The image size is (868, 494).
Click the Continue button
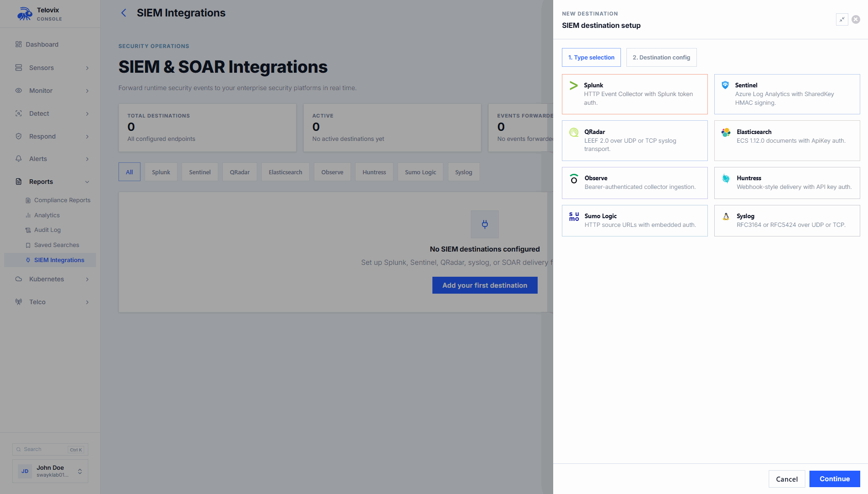[x=835, y=479]
